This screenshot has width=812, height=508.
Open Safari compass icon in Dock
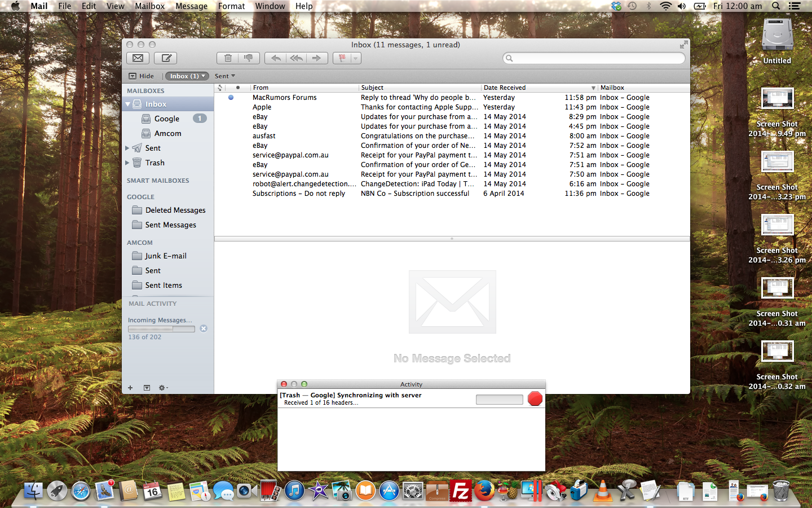[81, 491]
